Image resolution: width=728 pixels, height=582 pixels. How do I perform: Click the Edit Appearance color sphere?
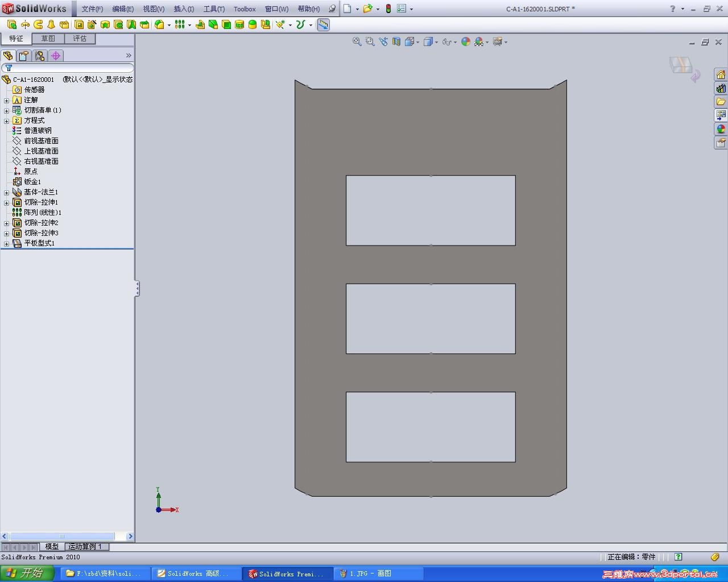click(x=466, y=41)
